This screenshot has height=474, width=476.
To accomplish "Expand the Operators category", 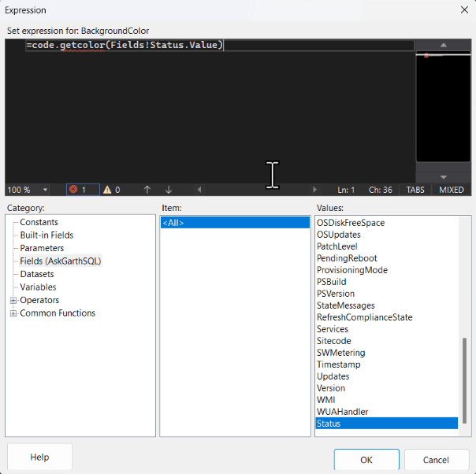I will pyautogui.click(x=13, y=300).
